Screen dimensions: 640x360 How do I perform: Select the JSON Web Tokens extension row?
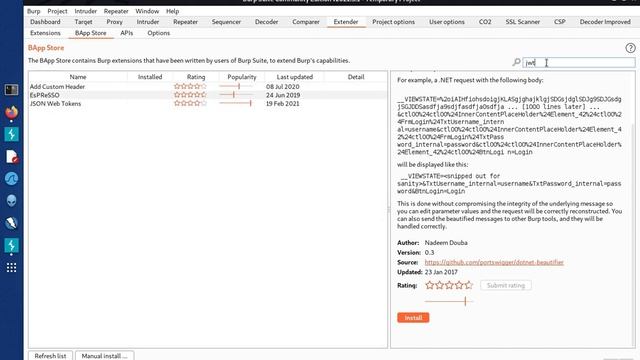208,104
